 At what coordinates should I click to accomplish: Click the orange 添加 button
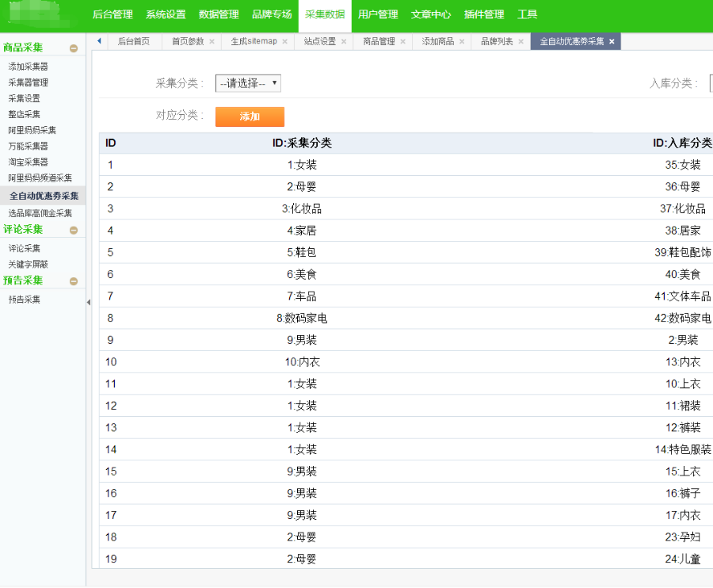(x=250, y=116)
